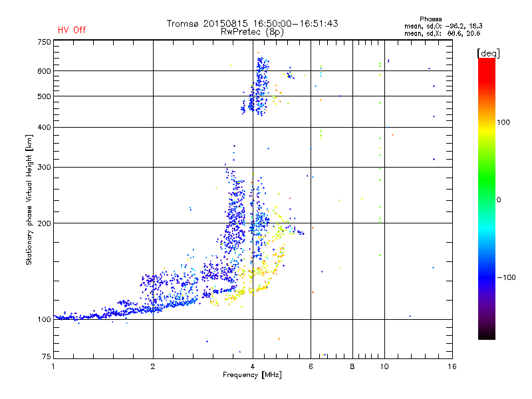
Task: Click the RwPretec (8p) subtitle
Action: [252, 32]
